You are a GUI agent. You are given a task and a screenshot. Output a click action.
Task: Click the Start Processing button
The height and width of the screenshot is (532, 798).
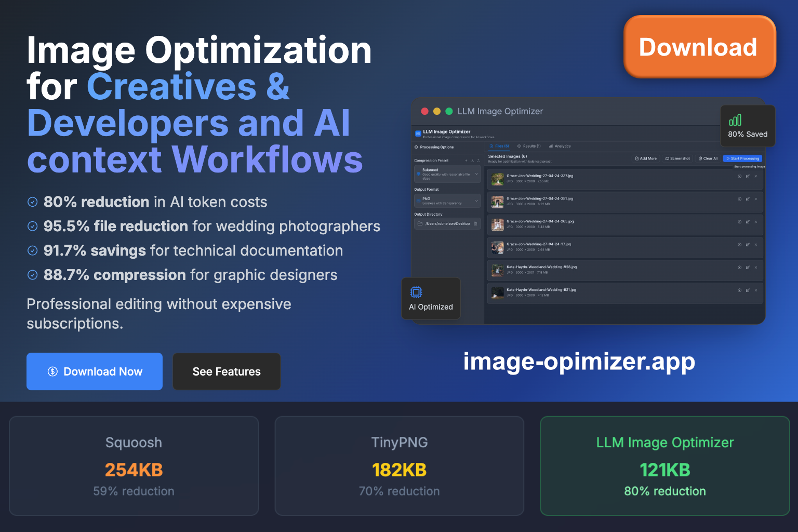pos(742,158)
